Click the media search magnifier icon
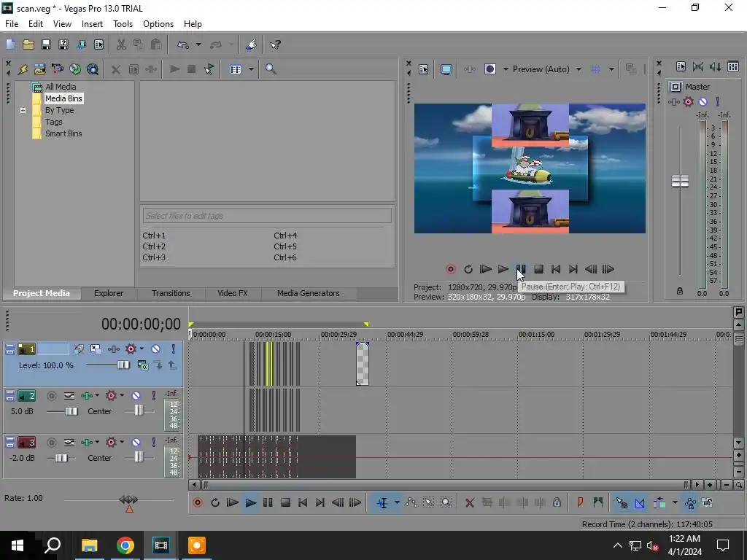This screenshot has height=560, width=747. (x=271, y=69)
